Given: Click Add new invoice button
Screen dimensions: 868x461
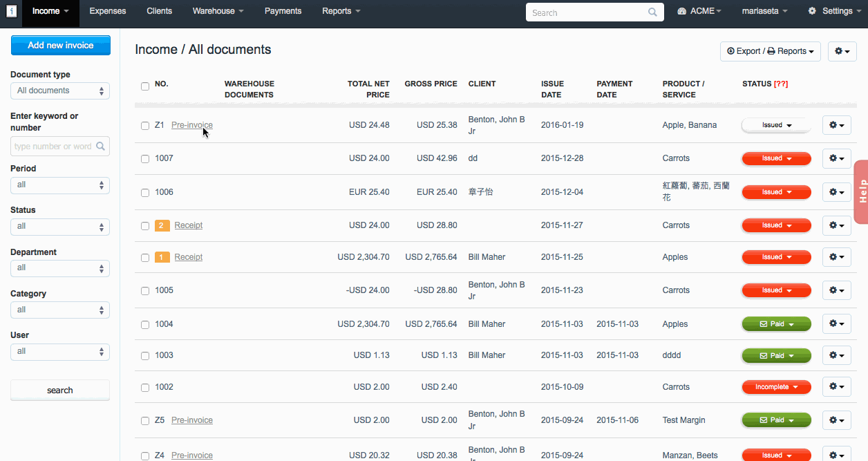Looking at the screenshot, I should pos(60,46).
